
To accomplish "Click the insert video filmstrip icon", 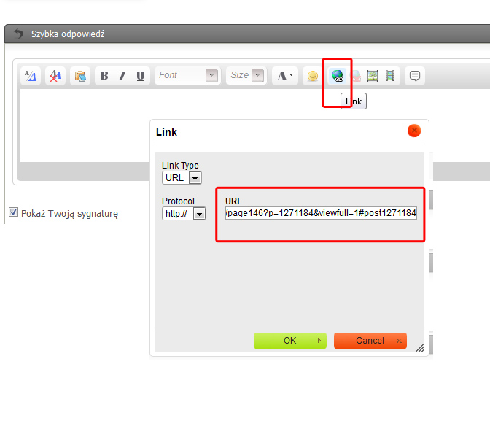I will point(390,76).
